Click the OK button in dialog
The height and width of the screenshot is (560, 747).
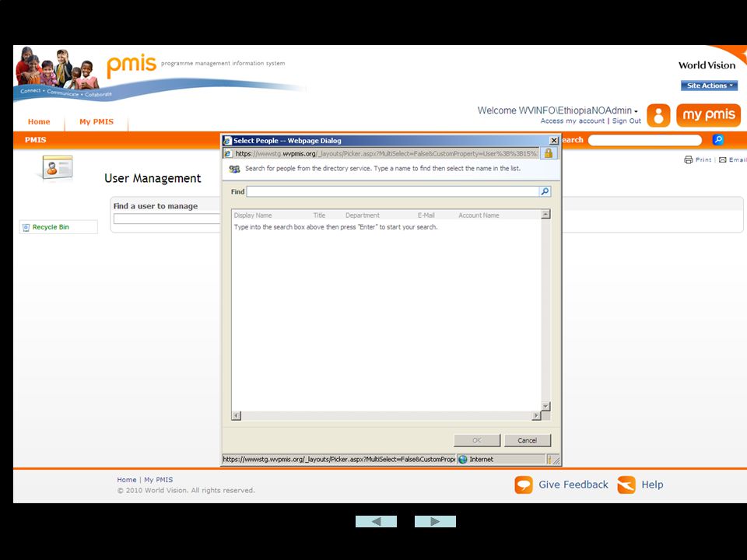477,440
